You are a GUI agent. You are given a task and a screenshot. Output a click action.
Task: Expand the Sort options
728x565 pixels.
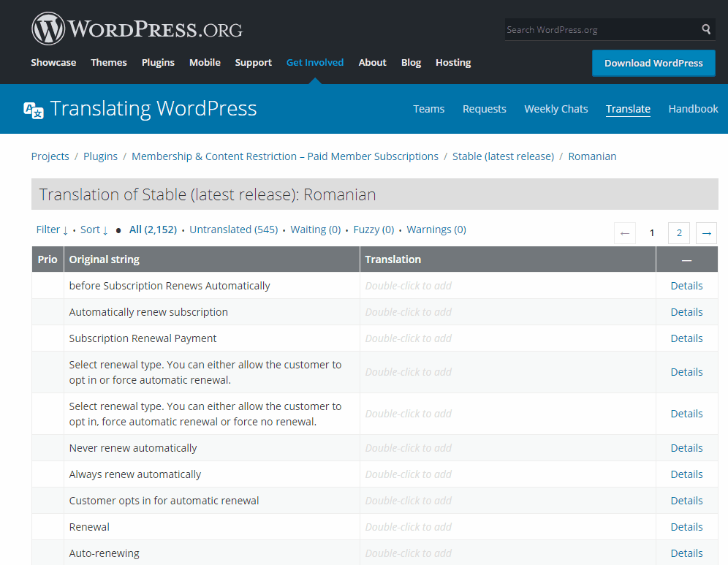(x=94, y=230)
